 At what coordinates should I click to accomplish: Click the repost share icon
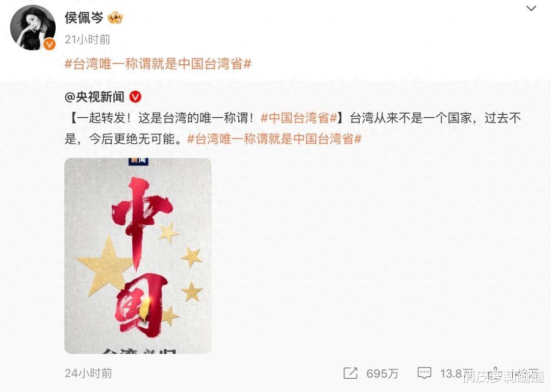tap(350, 373)
